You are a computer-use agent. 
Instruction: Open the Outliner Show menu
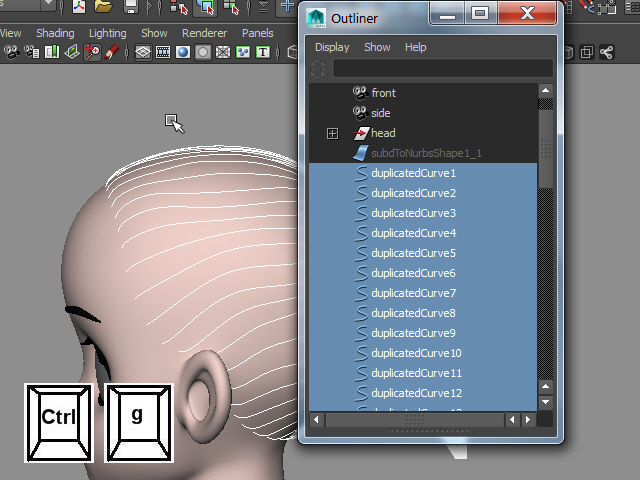click(x=377, y=47)
